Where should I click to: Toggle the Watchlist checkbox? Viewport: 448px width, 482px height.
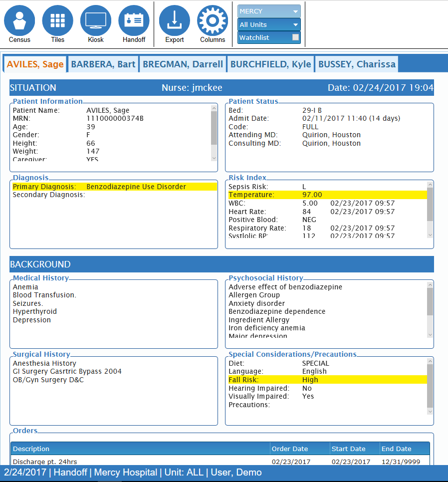[295, 37]
